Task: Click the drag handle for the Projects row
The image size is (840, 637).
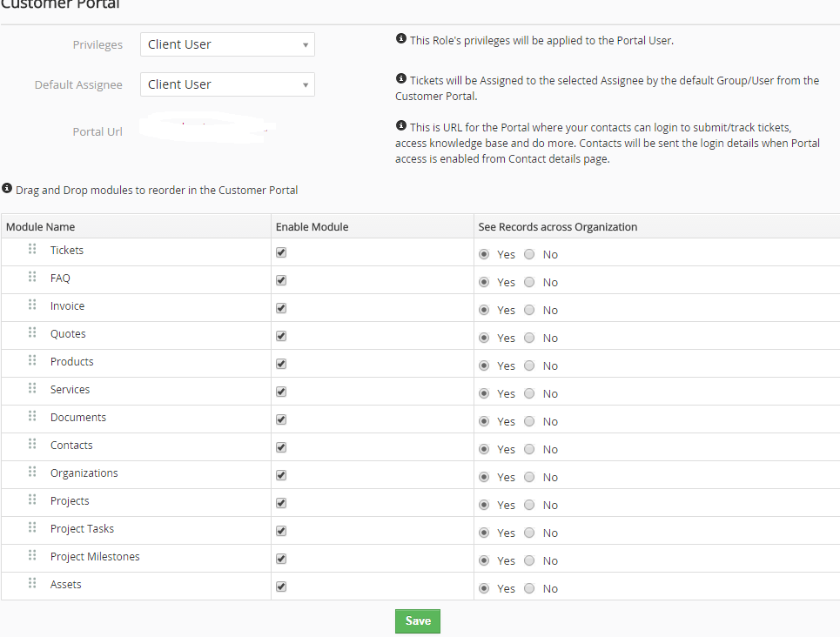Action: point(32,500)
